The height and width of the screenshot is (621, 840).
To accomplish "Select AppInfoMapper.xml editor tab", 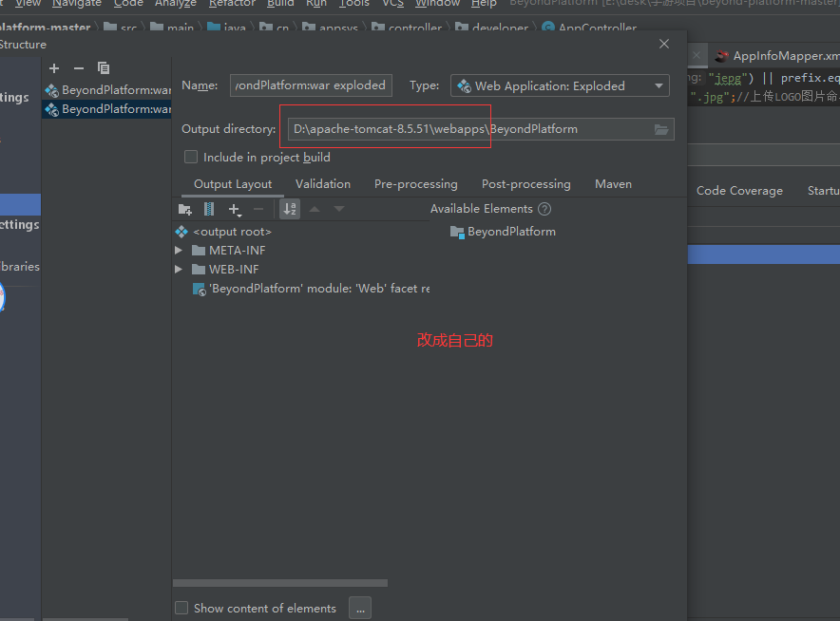I will (776, 56).
